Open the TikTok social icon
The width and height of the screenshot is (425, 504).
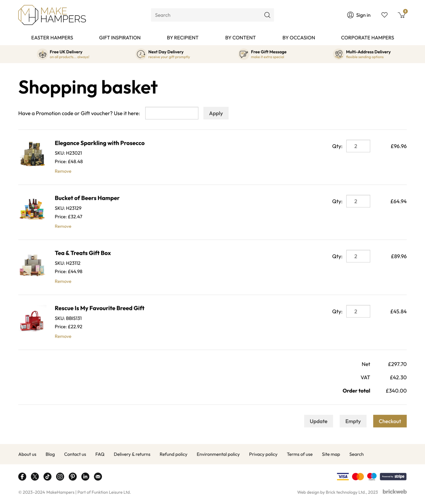coord(47,476)
